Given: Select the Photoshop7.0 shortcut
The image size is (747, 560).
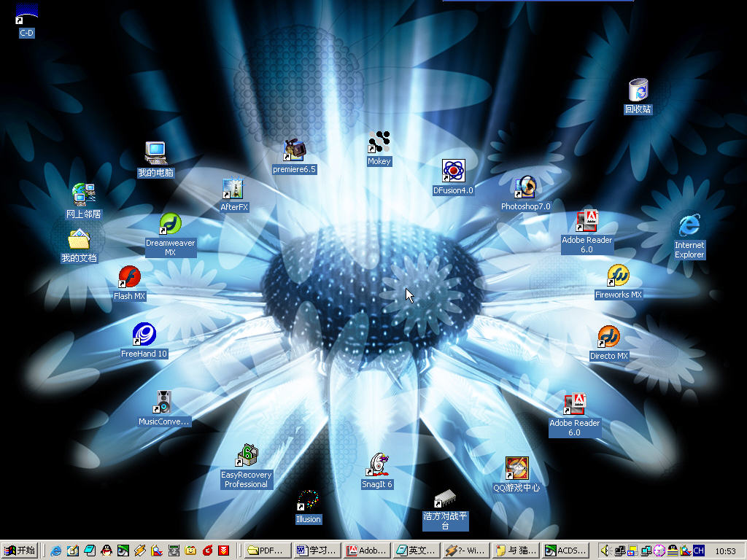Looking at the screenshot, I should (525, 193).
